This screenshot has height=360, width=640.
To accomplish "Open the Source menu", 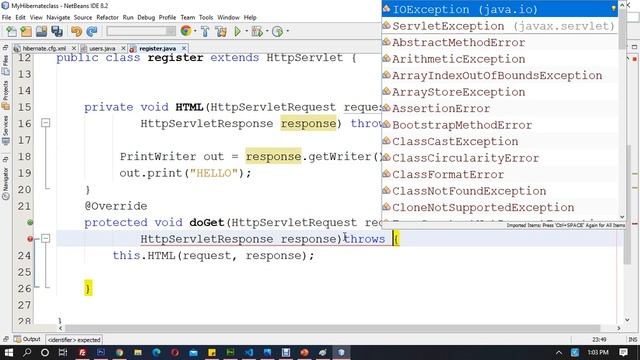I will pos(83,18).
